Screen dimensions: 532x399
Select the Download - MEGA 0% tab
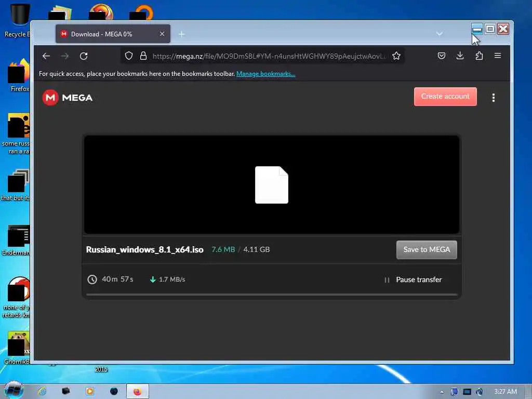coord(113,34)
